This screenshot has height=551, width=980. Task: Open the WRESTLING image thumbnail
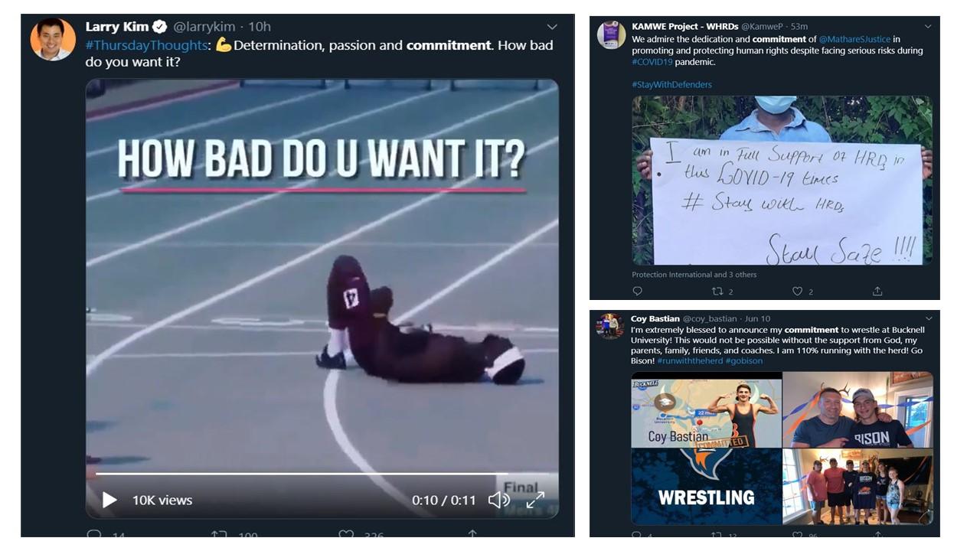pyautogui.click(x=707, y=486)
